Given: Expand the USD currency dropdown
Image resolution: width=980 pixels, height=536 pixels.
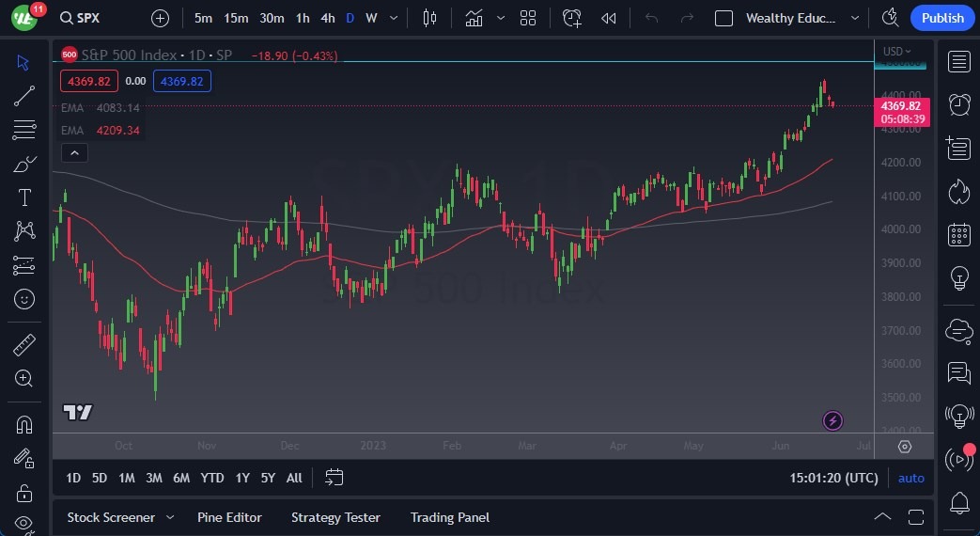Looking at the screenshot, I should [895, 51].
